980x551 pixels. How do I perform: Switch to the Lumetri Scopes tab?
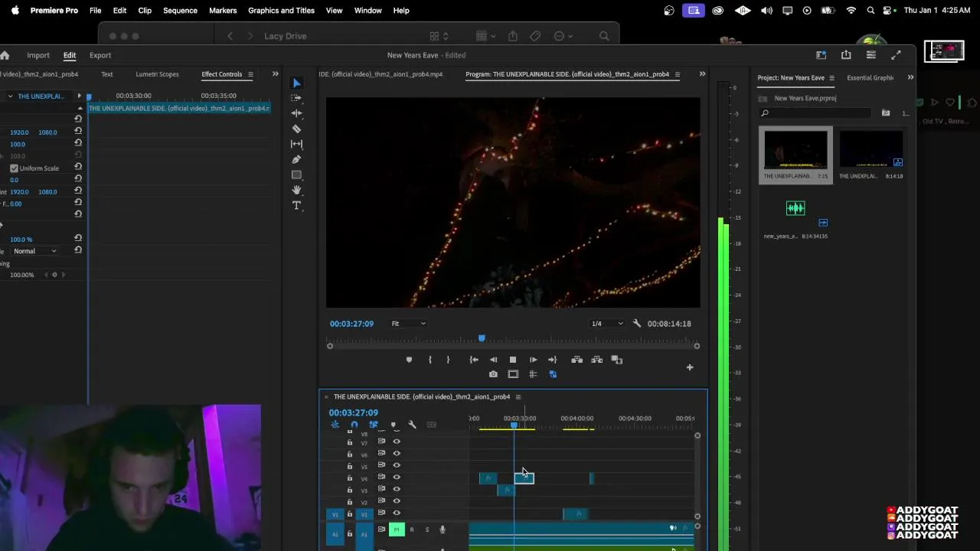coord(157,74)
